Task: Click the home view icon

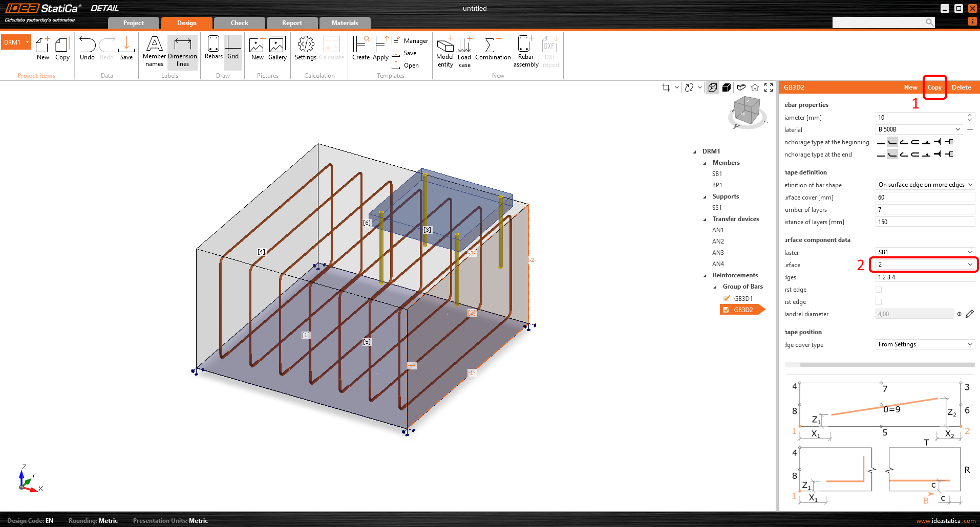Action: pos(755,87)
